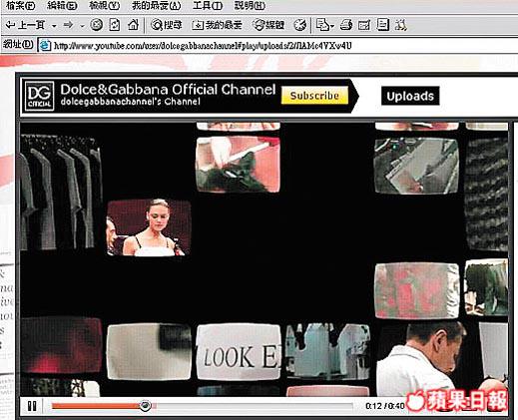Click the page icon in address bar
The height and width of the screenshot is (420, 518).
[x=45, y=46]
